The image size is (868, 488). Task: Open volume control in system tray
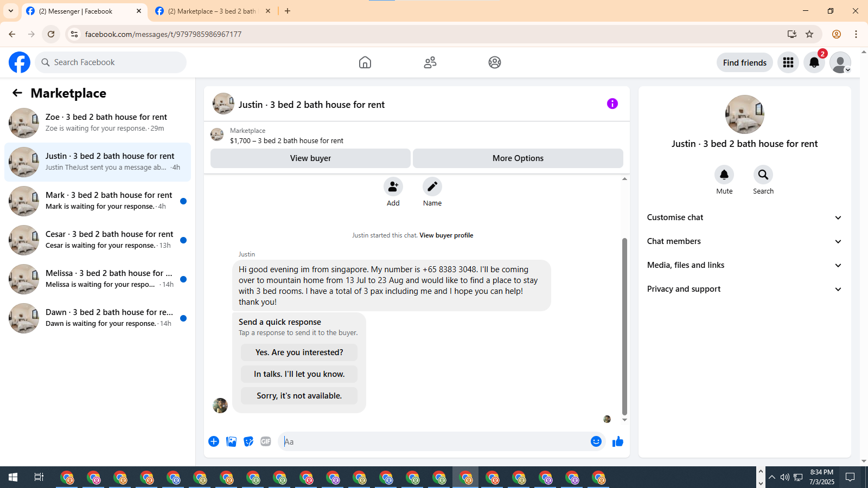click(x=784, y=477)
